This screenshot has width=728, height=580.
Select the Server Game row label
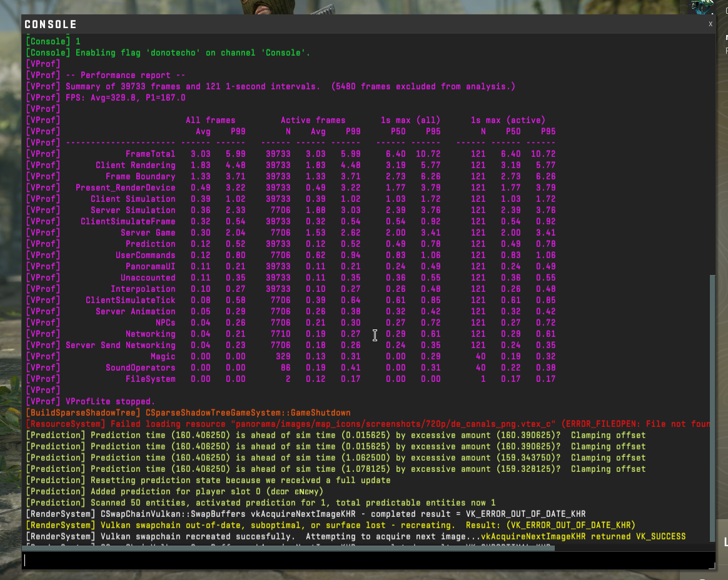(148, 233)
